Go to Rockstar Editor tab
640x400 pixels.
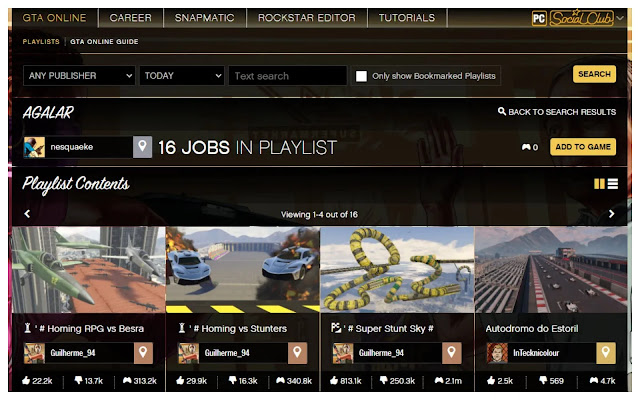pos(307,18)
